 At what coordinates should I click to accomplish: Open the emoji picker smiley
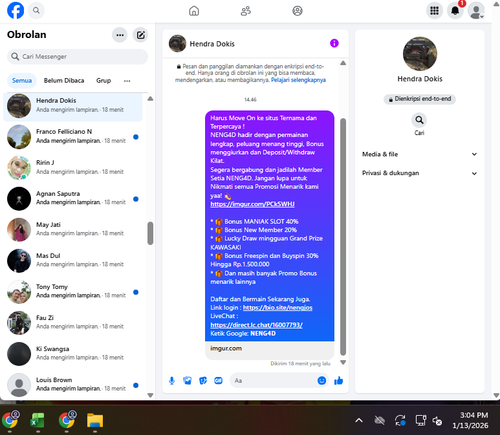click(x=322, y=380)
